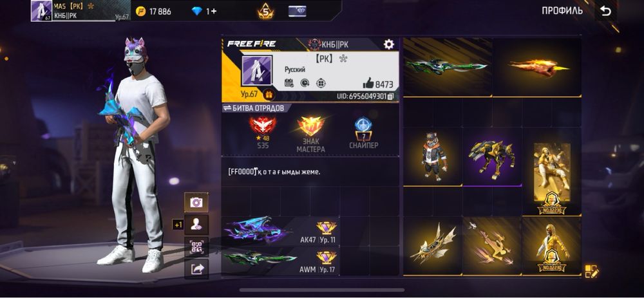This screenshot has height=298, width=644.
Task: Switch mode via БИТВА ОТРЯДОВ toggle
Action: (254, 108)
